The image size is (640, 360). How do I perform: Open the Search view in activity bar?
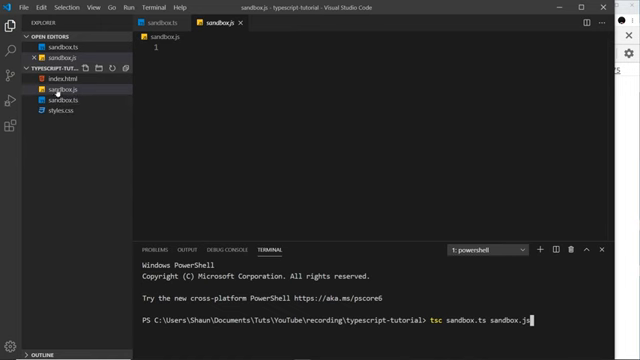(10, 51)
